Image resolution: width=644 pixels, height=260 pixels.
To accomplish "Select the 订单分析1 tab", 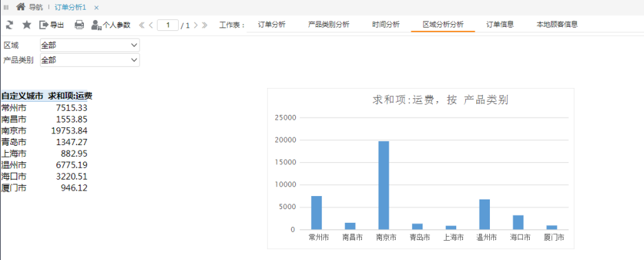I will point(70,8).
